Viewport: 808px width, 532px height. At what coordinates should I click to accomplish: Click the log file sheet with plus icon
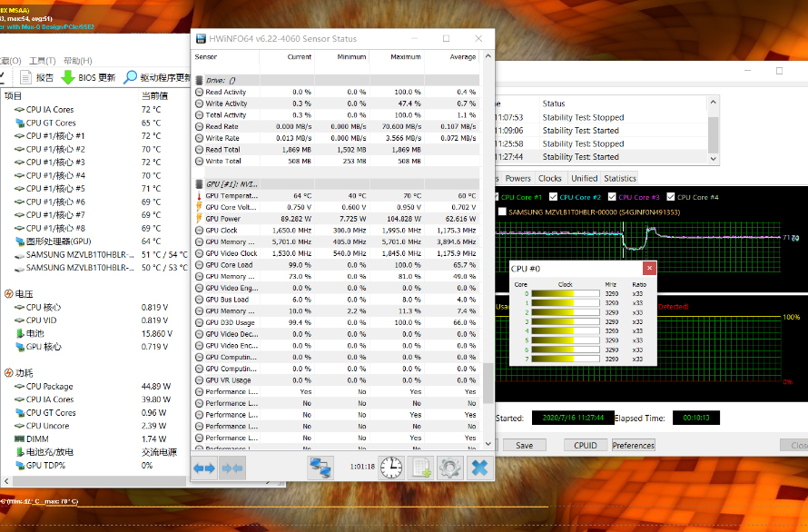pyautogui.click(x=421, y=468)
